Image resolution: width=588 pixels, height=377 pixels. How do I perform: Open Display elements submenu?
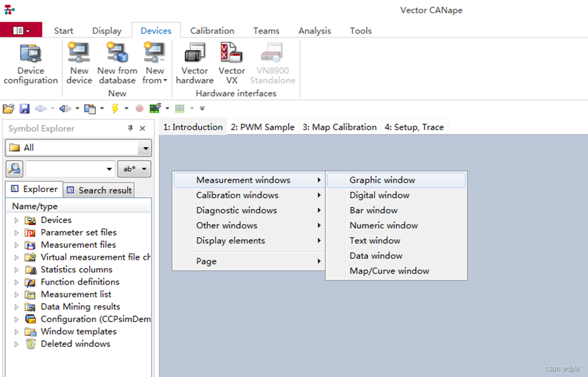coord(248,241)
